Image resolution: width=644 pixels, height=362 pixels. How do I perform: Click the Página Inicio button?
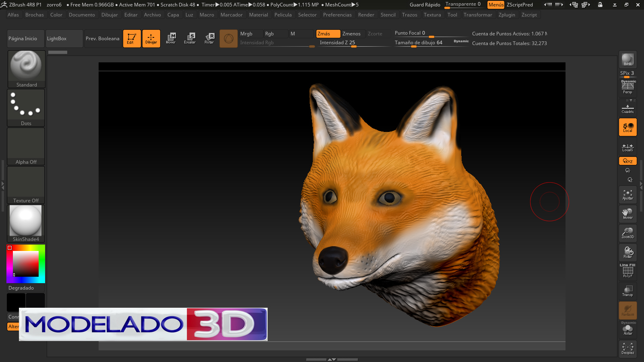[26, 39]
